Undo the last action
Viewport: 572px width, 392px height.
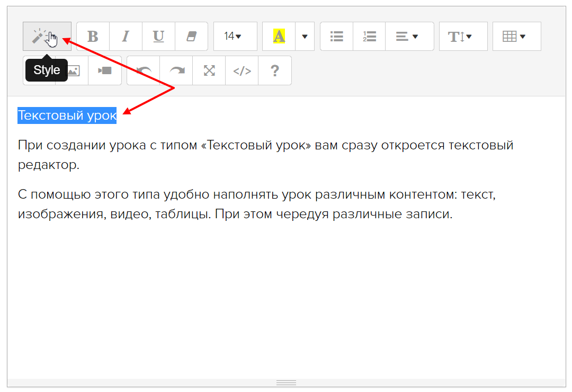coord(144,70)
